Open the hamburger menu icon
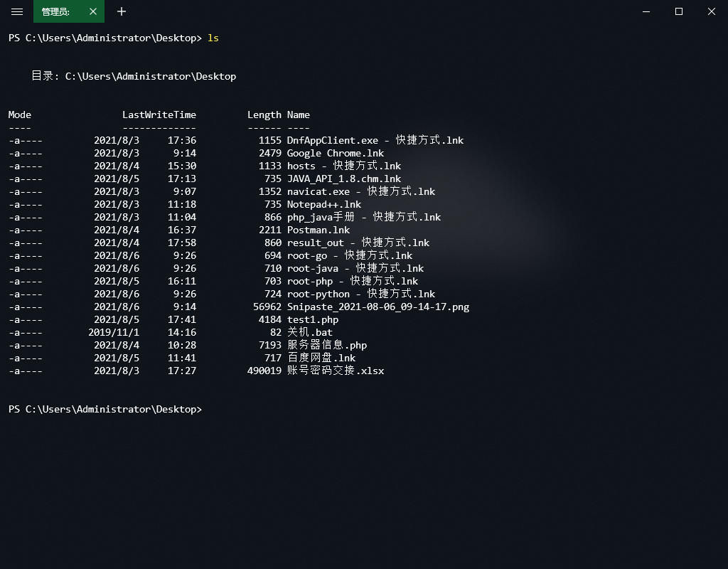Screen dimensions: 728x569 pyautogui.click(x=17, y=11)
